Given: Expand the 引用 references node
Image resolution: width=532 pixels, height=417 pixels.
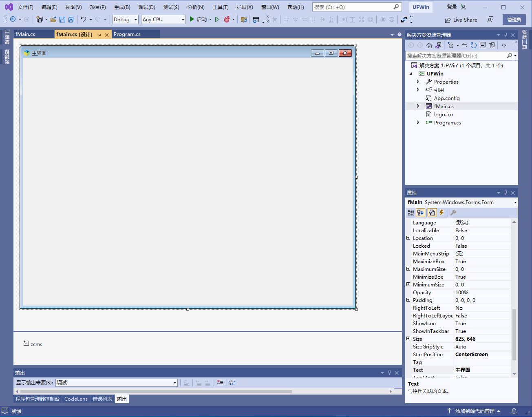Looking at the screenshot, I should [x=418, y=90].
